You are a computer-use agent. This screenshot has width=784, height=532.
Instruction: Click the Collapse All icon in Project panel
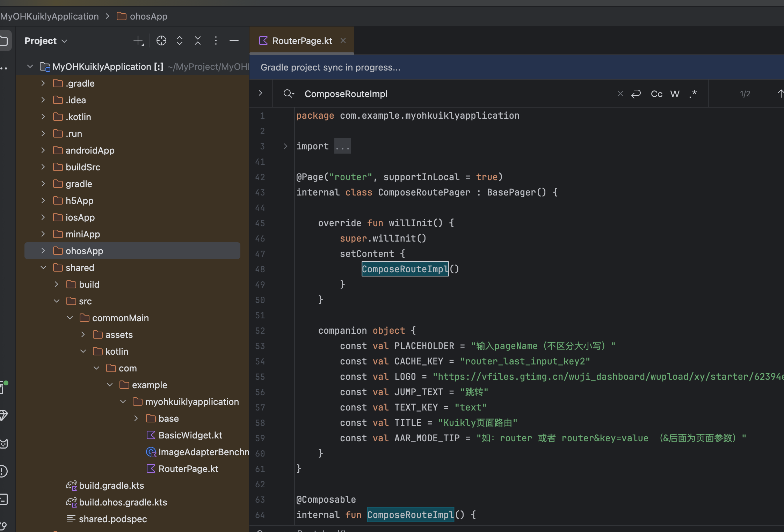[198, 41]
